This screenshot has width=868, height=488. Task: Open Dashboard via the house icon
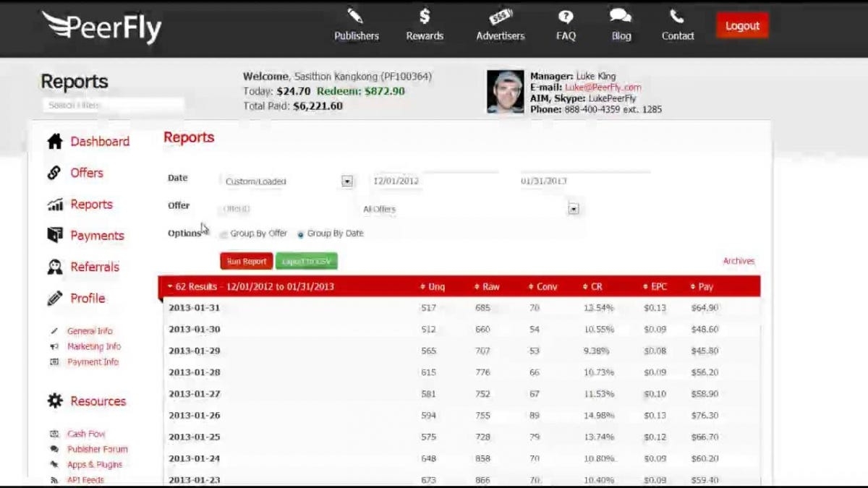[x=55, y=142]
